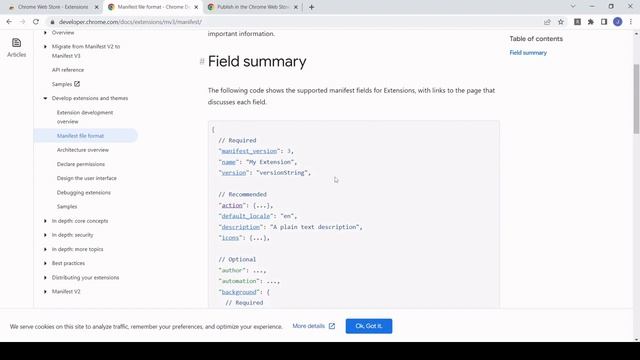Collapse Develop extensions and themes arrow
The width and height of the screenshot is (640, 360).
click(45, 98)
